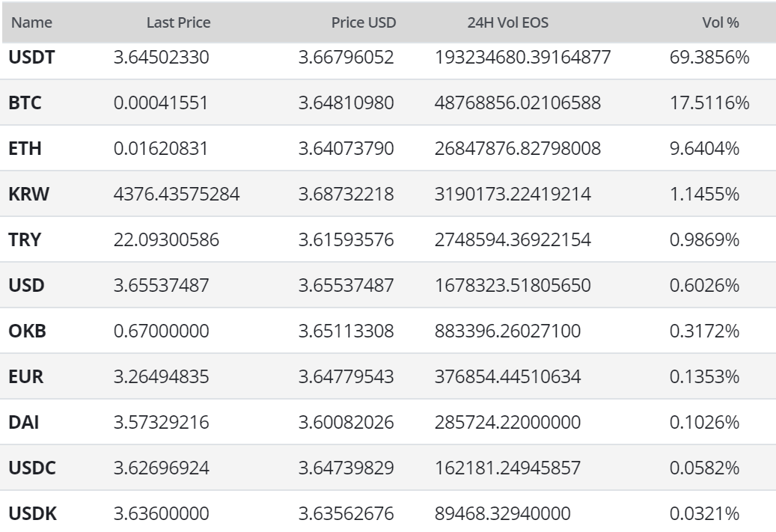Click USDK last price 3.63600000
The image size is (776, 532).
pos(162,514)
